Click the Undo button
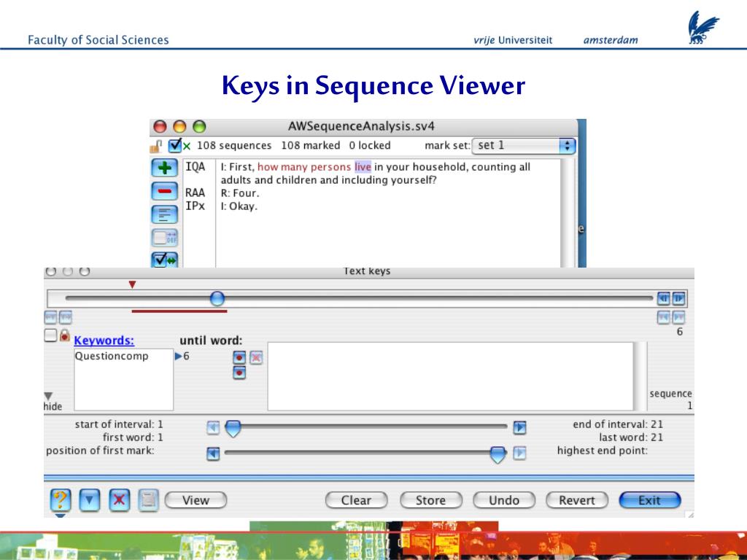Image resolution: width=747 pixels, height=560 pixels. tap(504, 500)
